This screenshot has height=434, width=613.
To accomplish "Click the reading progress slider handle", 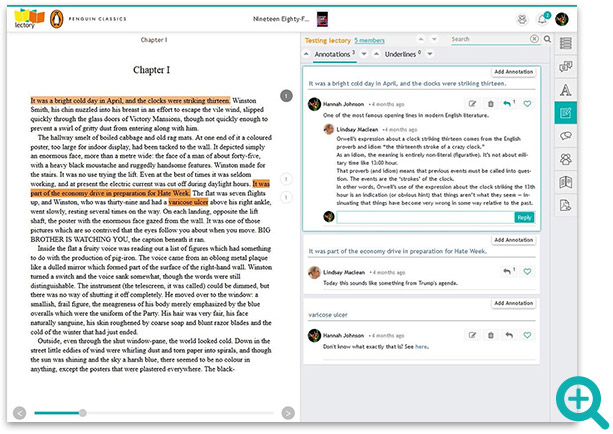I will pos(82,413).
